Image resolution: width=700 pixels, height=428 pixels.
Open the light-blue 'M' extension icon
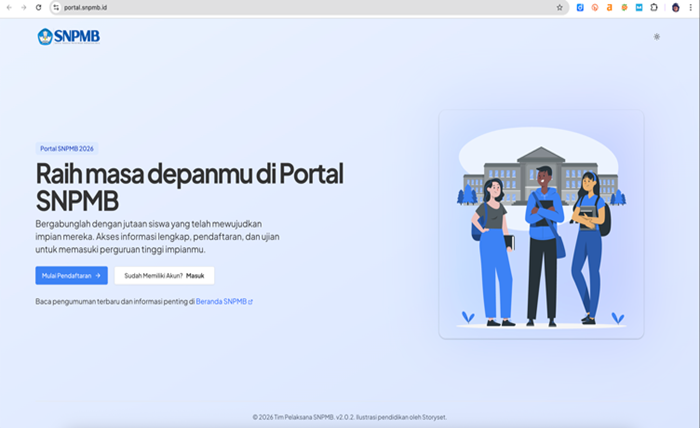(x=639, y=8)
